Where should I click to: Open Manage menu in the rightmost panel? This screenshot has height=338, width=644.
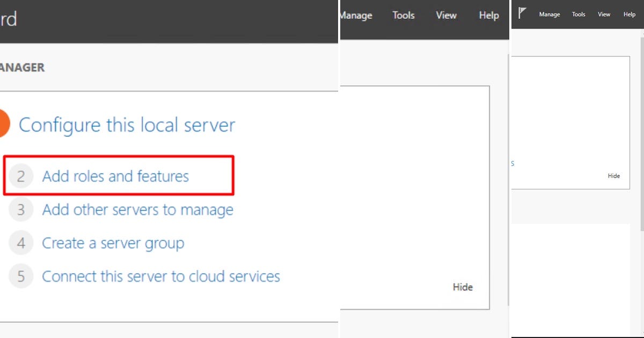pos(549,14)
